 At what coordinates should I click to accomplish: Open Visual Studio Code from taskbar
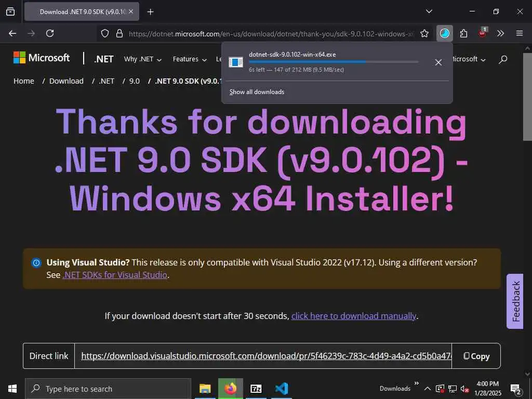282,389
